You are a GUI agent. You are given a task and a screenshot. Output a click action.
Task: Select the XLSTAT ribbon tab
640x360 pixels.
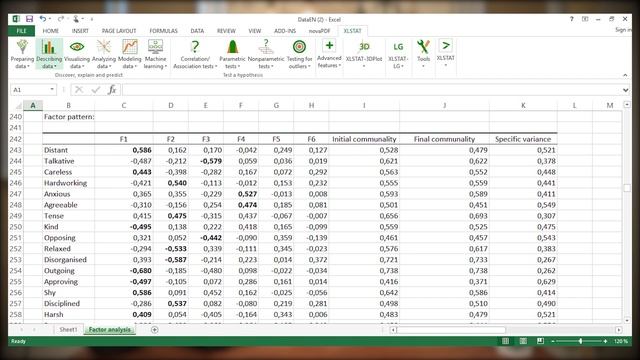click(x=352, y=31)
